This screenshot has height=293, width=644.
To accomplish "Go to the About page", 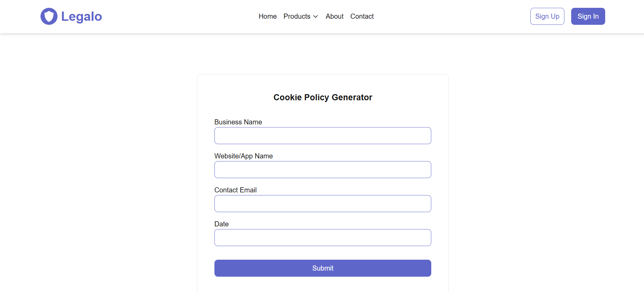I will point(335,16).
